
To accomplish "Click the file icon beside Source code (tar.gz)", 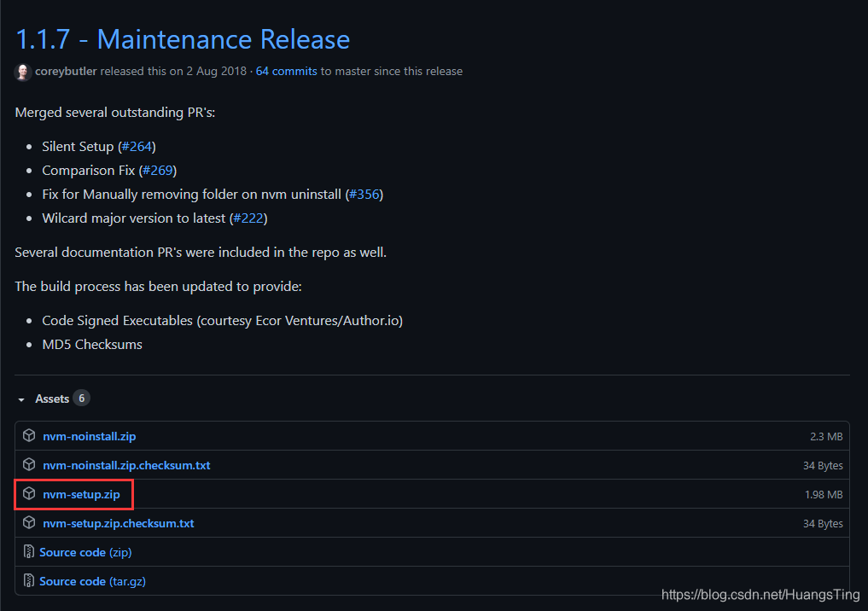I will [29, 581].
